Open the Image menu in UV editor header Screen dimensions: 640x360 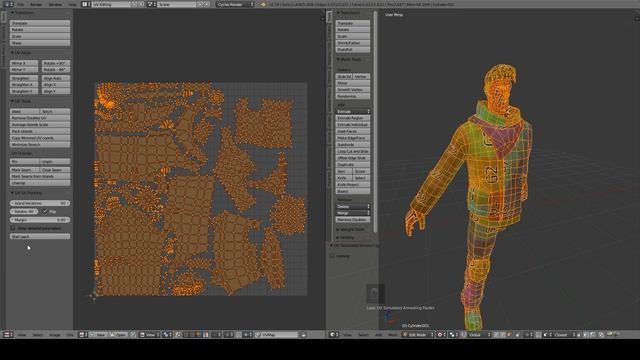click(x=55, y=335)
